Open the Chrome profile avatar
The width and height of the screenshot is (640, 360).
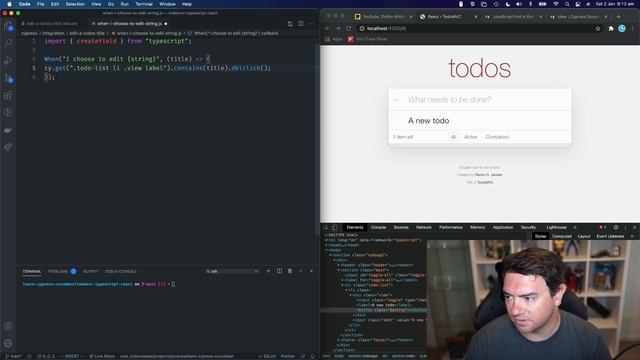click(622, 29)
